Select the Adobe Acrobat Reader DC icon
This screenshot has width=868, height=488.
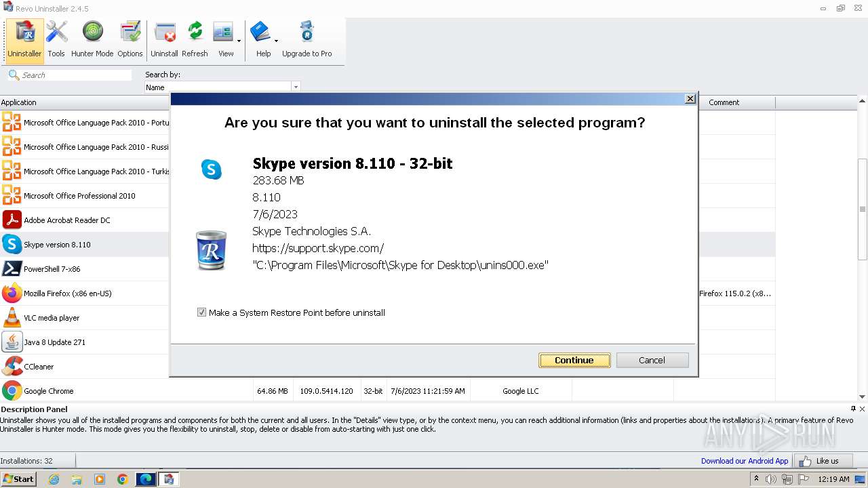tap(12, 220)
